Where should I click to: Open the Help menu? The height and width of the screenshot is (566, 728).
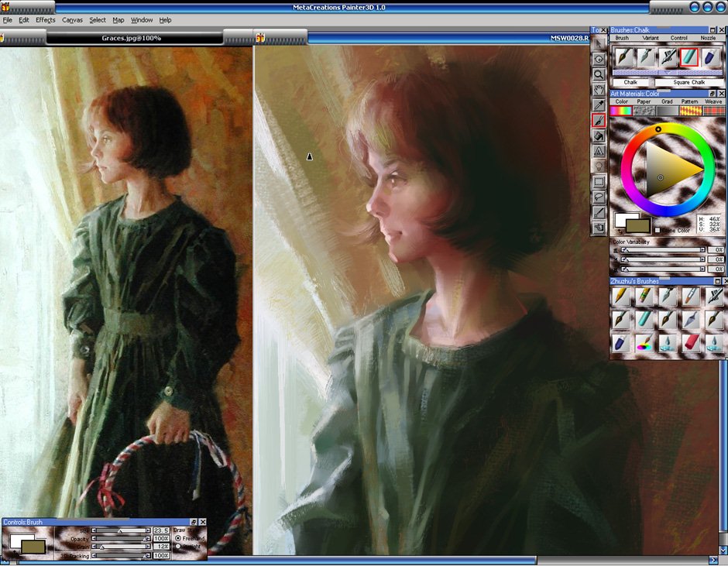(165, 20)
